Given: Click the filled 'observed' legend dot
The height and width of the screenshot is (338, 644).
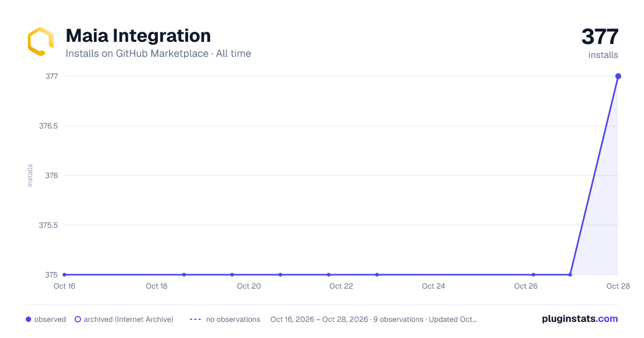Looking at the screenshot, I should [28, 319].
